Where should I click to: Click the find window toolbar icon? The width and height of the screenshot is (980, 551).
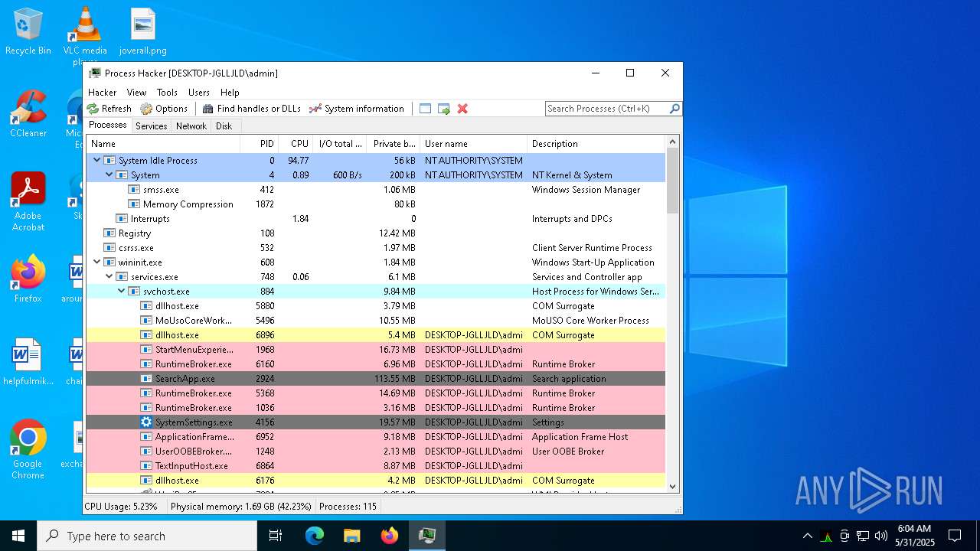426,109
